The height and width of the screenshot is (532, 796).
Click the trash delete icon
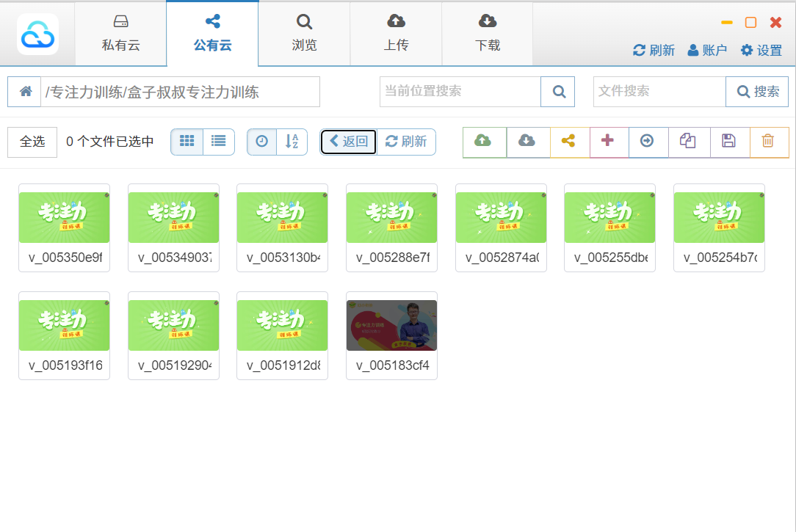click(769, 142)
